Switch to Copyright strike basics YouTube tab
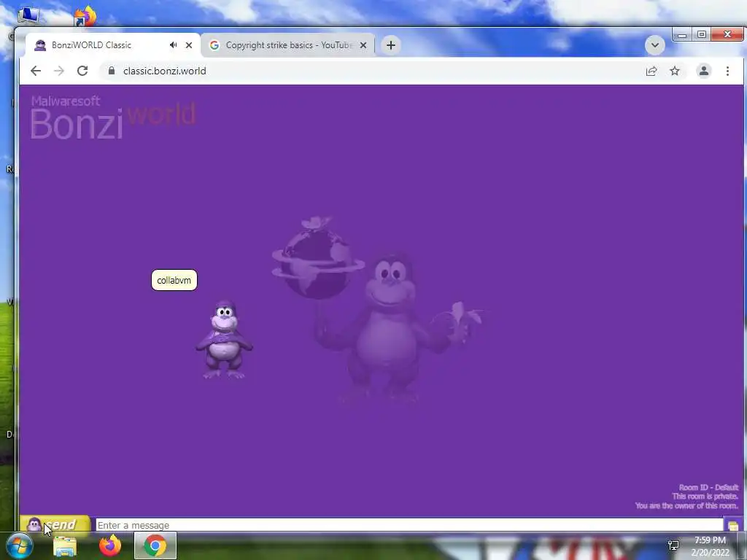Image resolution: width=747 pixels, height=560 pixels. (288, 45)
